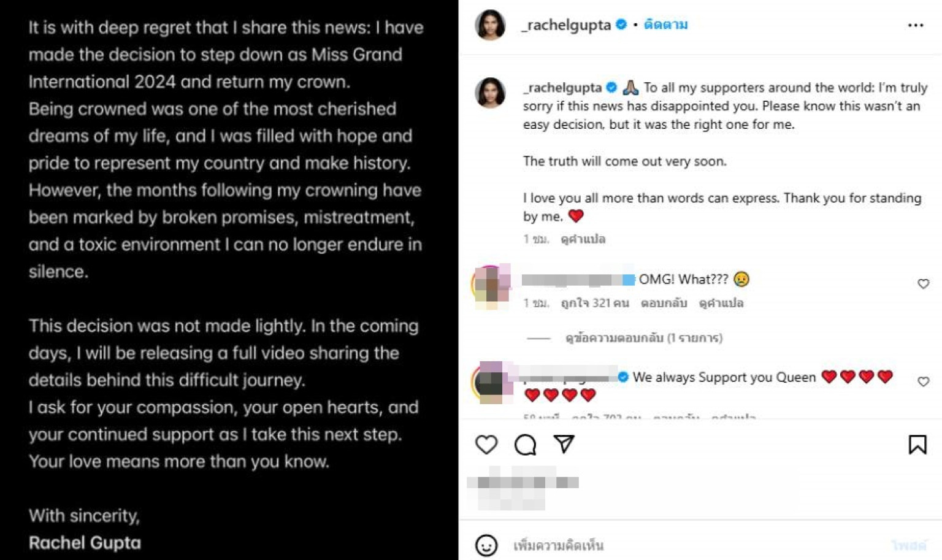This screenshot has height=560, width=942.
Task: Like the "OMG! What???" comment
Action: coord(923,283)
